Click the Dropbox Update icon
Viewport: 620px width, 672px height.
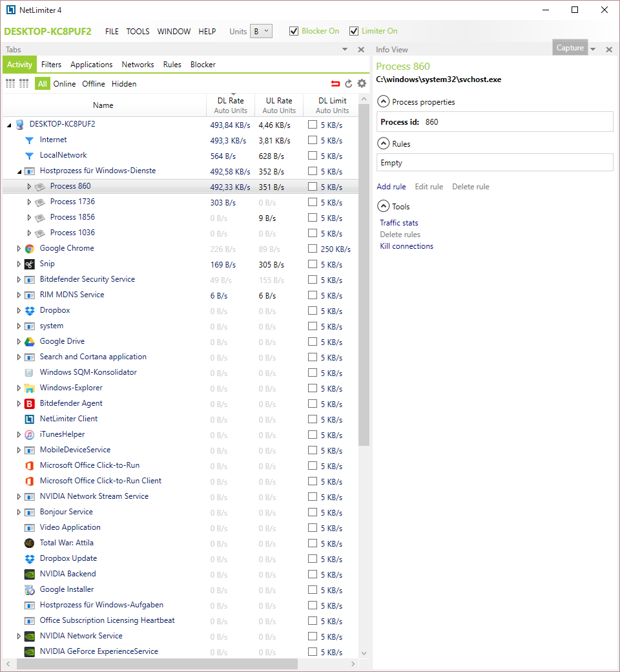point(29,559)
